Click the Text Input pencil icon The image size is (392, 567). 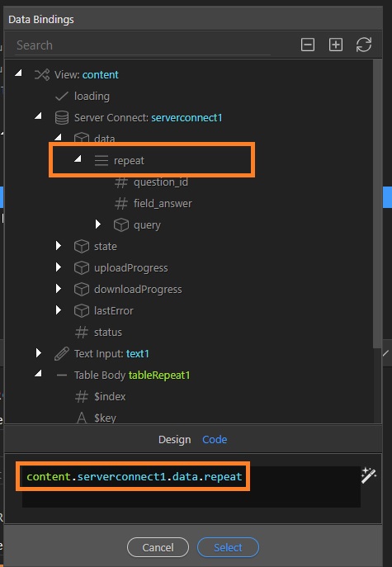click(61, 353)
